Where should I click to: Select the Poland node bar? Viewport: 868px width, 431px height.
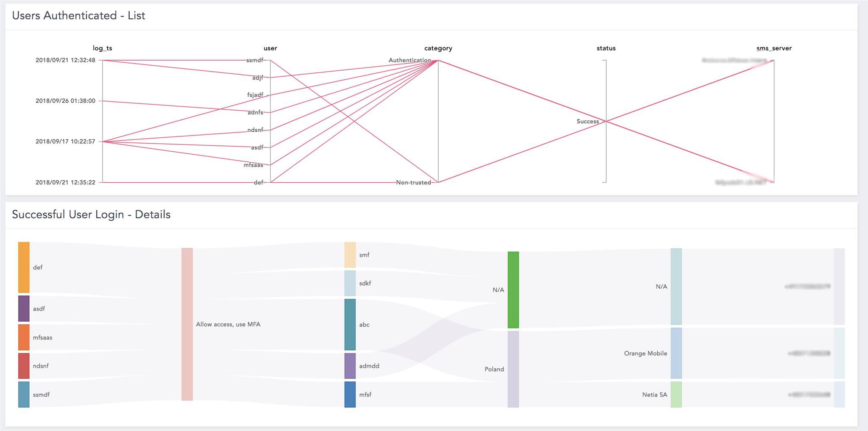(513, 369)
